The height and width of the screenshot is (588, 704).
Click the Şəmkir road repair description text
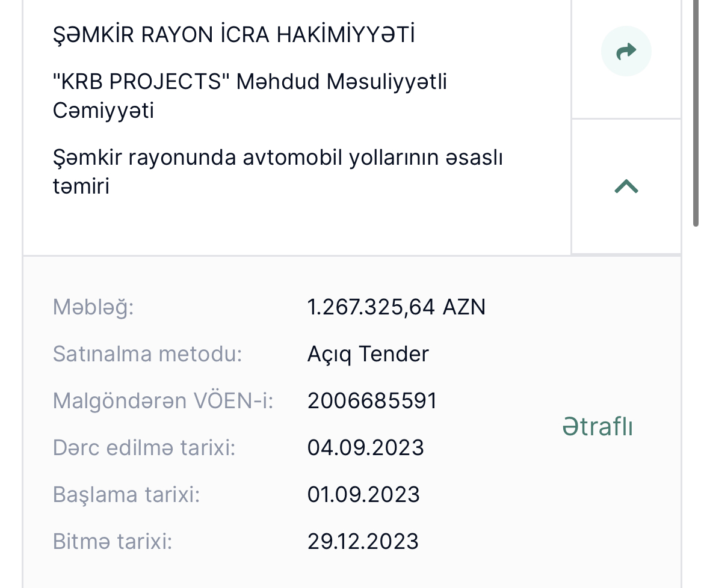pyautogui.click(x=277, y=172)
